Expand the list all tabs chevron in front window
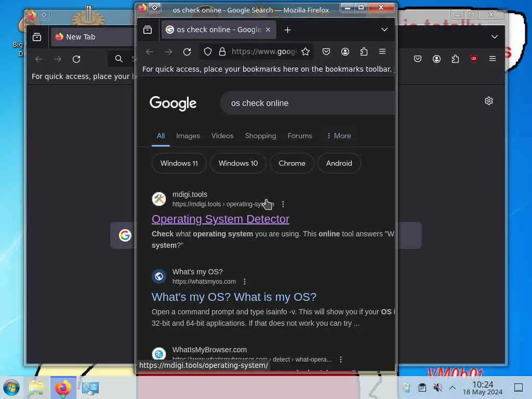532x399 pixels. pos(384,30)
